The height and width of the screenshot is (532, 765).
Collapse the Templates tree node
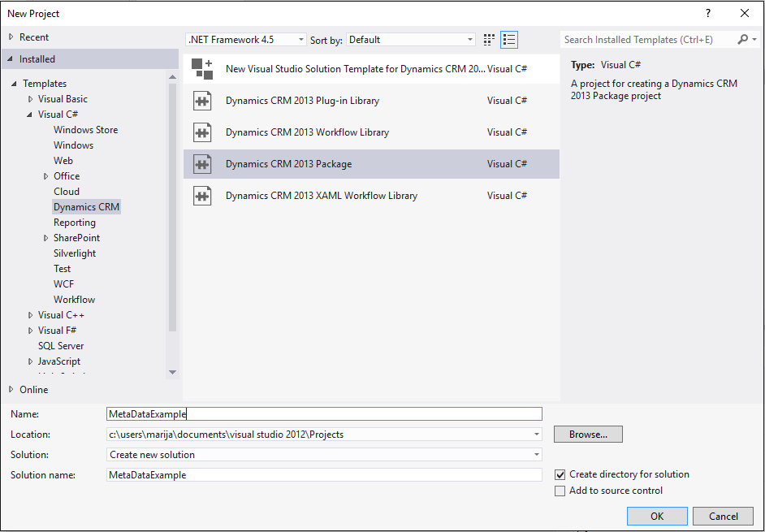(14, 84)
